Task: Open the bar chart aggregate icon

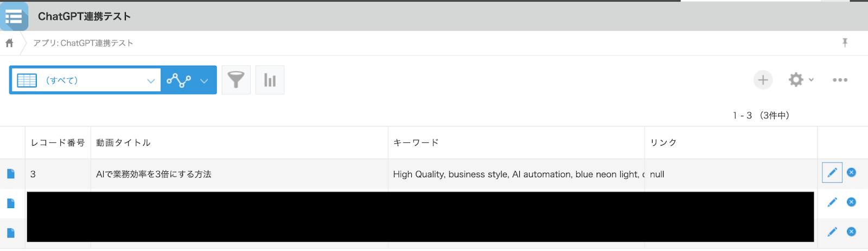Action: (270, 80)
